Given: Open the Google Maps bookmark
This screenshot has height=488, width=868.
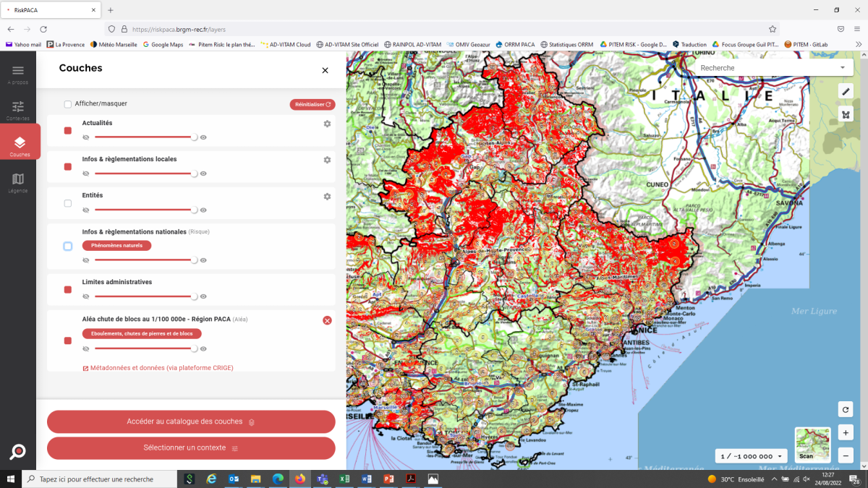Looking at the screenshot, I should pyautogui.click(x=163, y=44).
